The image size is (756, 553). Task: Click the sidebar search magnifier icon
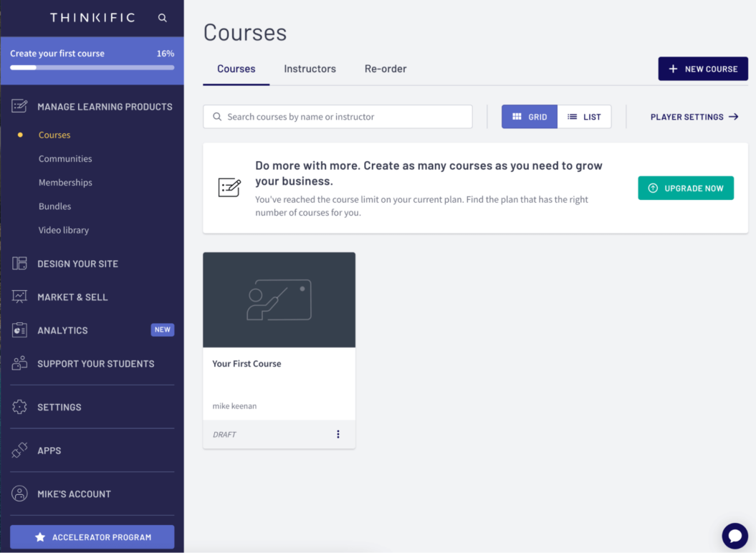coord(163,18)
